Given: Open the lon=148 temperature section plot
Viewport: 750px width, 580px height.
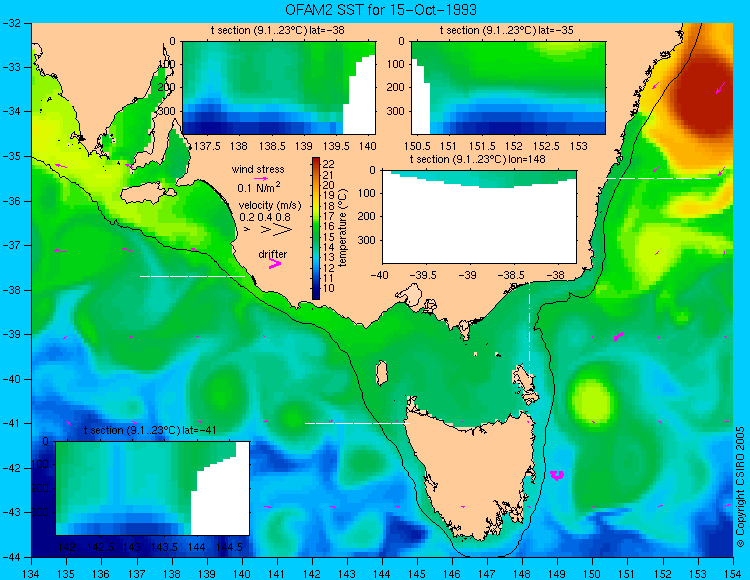Looking at the screenshot, I should [x=479, y=216].
